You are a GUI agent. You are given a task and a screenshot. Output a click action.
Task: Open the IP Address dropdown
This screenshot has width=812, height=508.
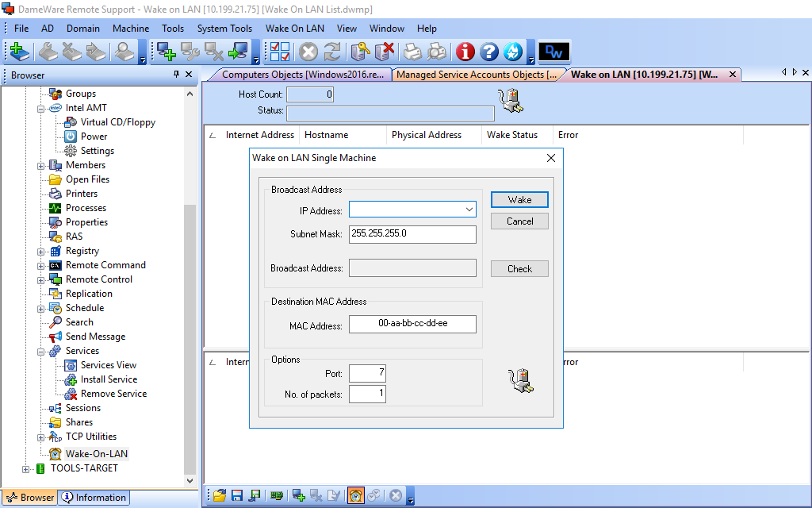469,210
